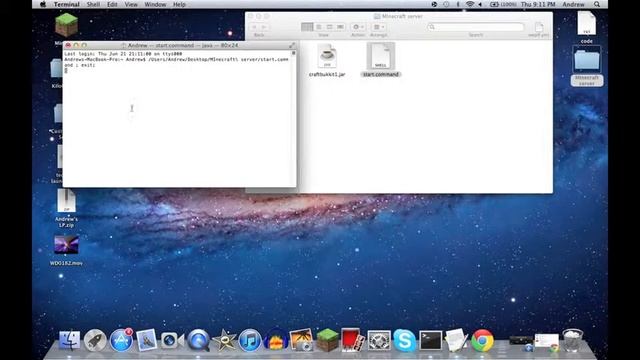Click the clock showing Thu 9:11 PM

pyautogui.click(x=538, y=4)
